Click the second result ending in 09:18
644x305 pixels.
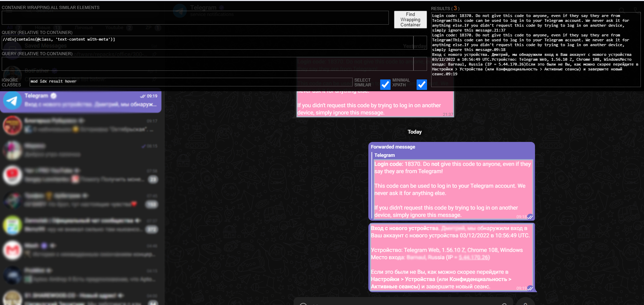pyautogui.click(x=530, y=42)
